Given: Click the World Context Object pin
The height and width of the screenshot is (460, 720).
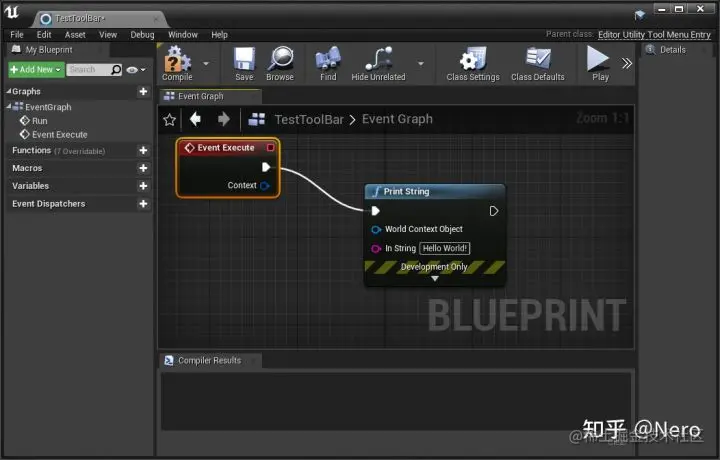Looking at the screenshot, I should coord(376,229).
